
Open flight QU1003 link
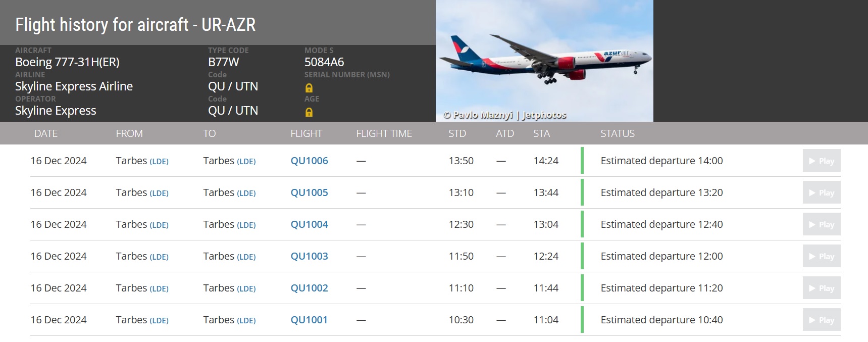(x=309, y=257)
